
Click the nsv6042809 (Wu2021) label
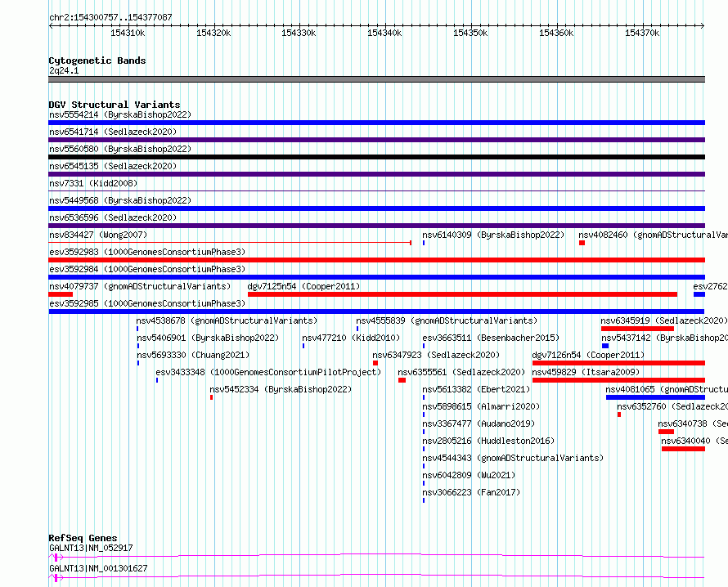(x=469, y=475)
